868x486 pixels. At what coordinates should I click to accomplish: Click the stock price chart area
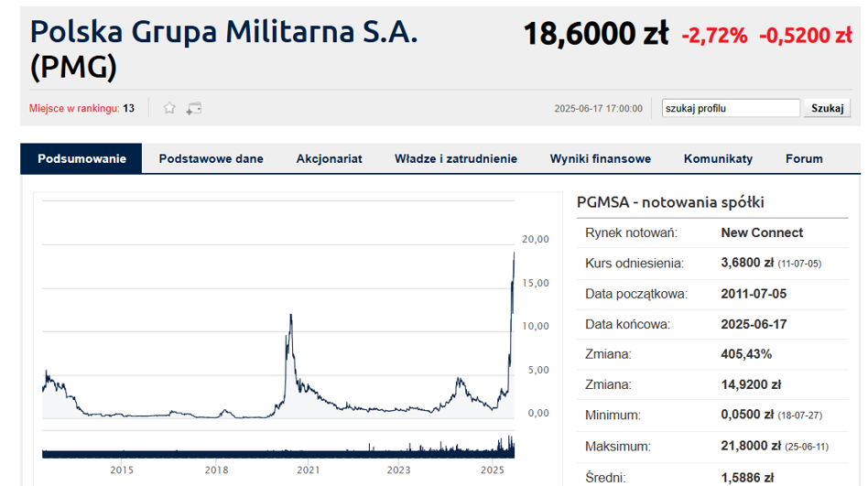(278, 310)
